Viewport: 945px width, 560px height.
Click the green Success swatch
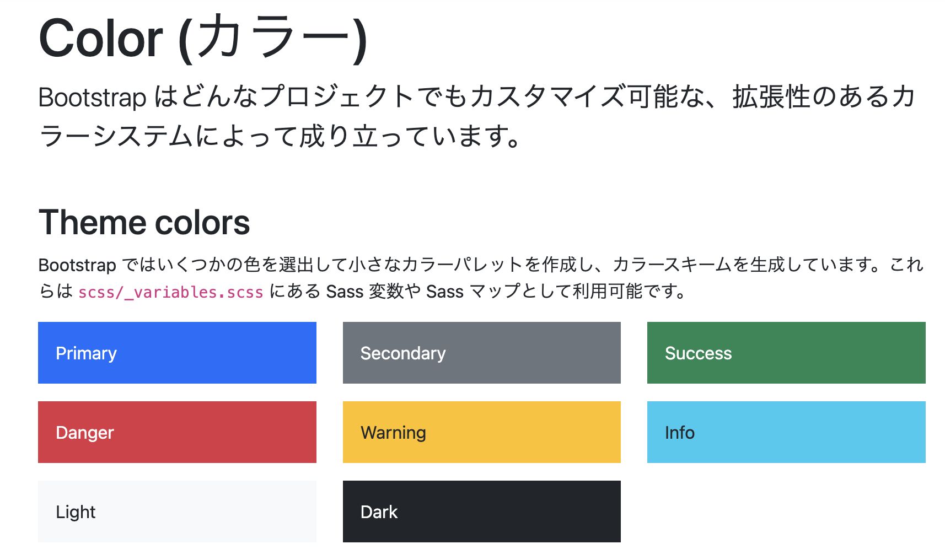coord(786,353)
